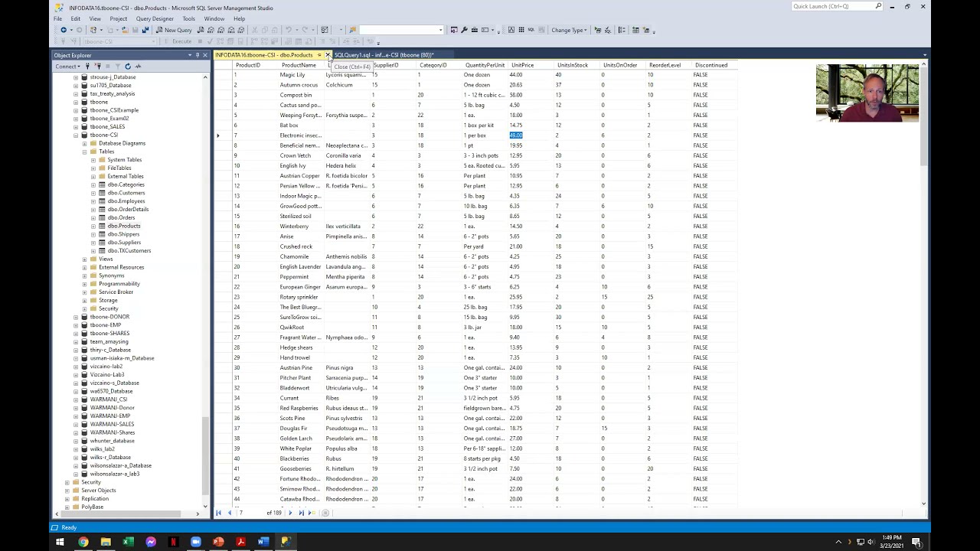Refresh the Object Explorer tree
Viewport: 980px width, 551px height.
pyautogui.click(x=128, y=67)
